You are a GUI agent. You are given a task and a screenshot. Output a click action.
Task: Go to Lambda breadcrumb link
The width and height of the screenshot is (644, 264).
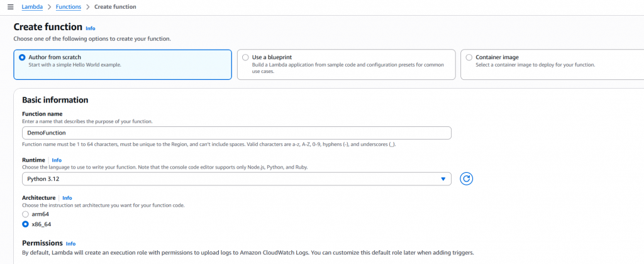32,6
